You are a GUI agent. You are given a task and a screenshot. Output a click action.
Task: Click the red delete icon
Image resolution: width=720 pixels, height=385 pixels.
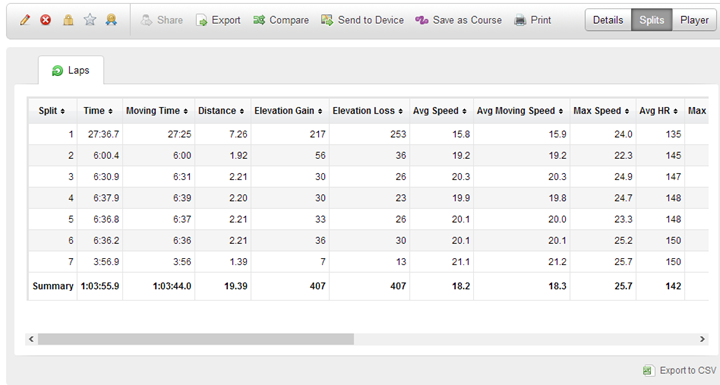click(45, 20)
